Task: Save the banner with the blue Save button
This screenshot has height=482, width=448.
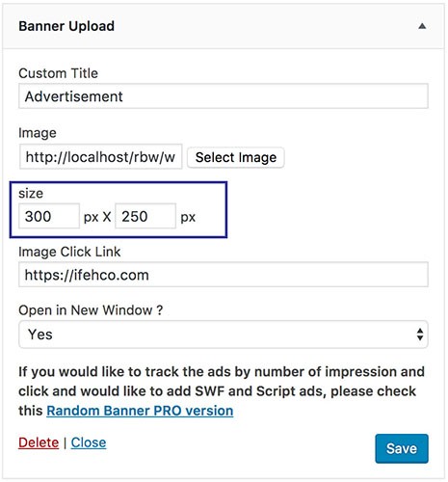Action: tap(402, 448)
